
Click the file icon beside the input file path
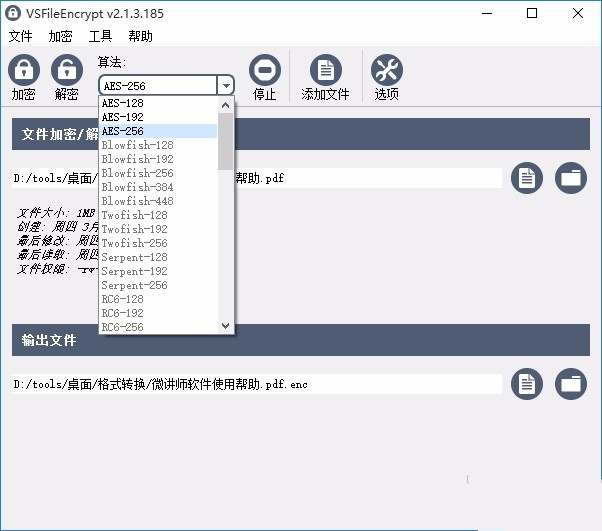(526, 178)
